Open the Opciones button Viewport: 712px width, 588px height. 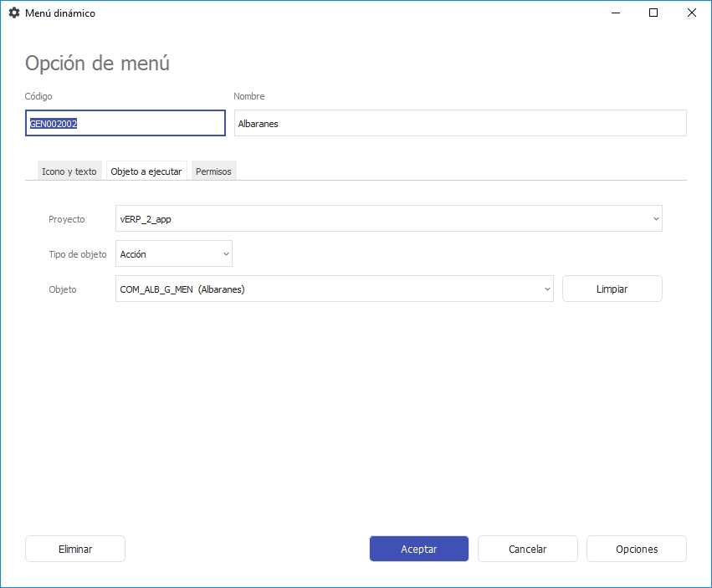tap(637, 549)
